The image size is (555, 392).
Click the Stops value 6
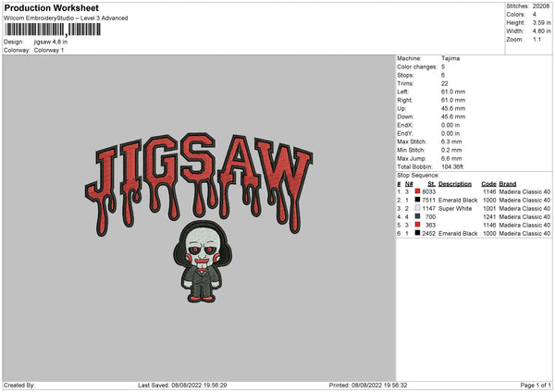tap(443, 75)
